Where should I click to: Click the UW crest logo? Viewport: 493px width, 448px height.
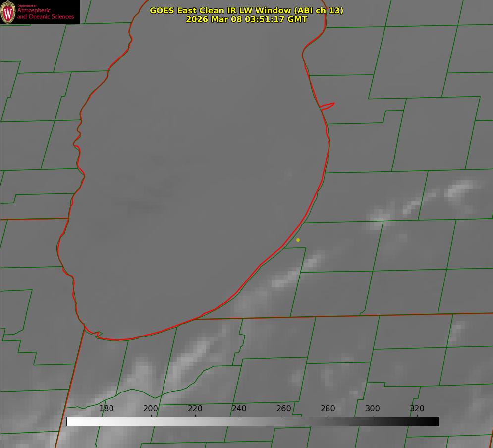(x=8, y=12)
